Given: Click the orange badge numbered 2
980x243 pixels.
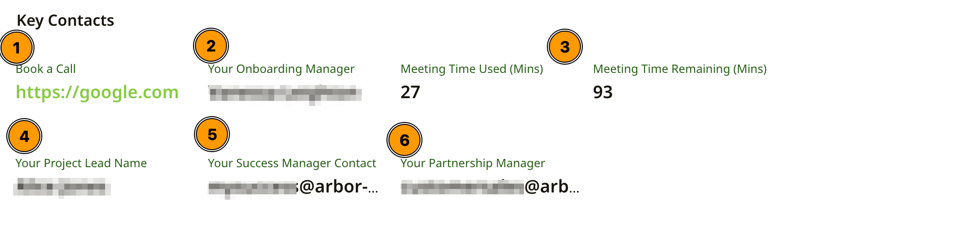Looking at the screenshot, I should point(211,46).
